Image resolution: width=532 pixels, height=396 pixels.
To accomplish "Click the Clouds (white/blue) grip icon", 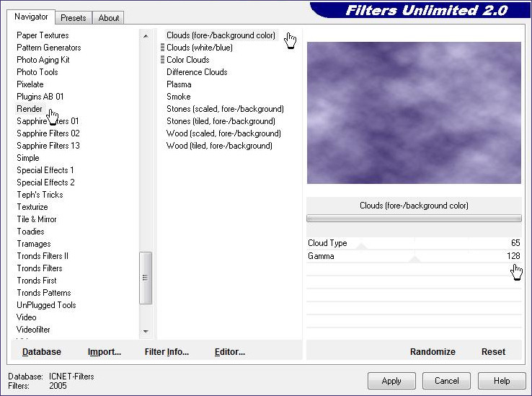I will 162,48.
